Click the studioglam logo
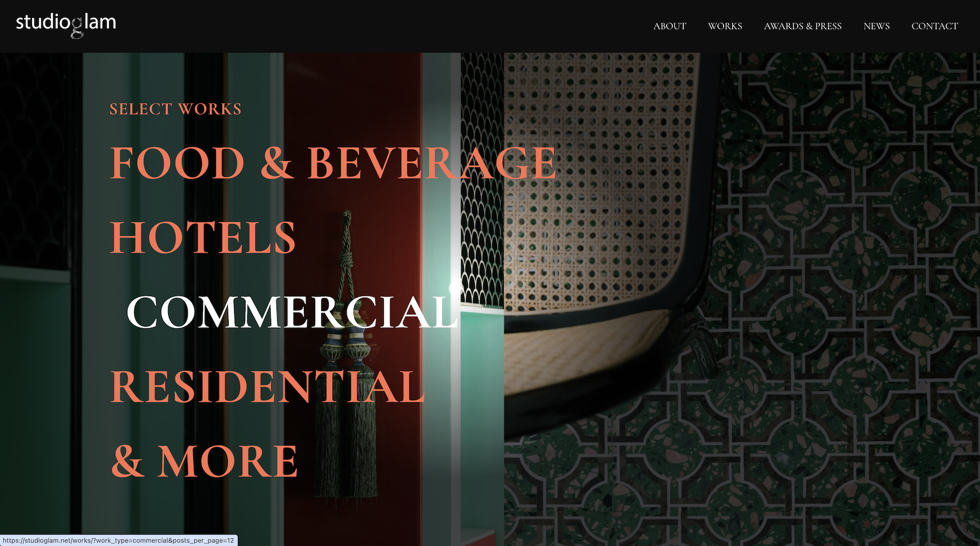 tap(66, 24)
